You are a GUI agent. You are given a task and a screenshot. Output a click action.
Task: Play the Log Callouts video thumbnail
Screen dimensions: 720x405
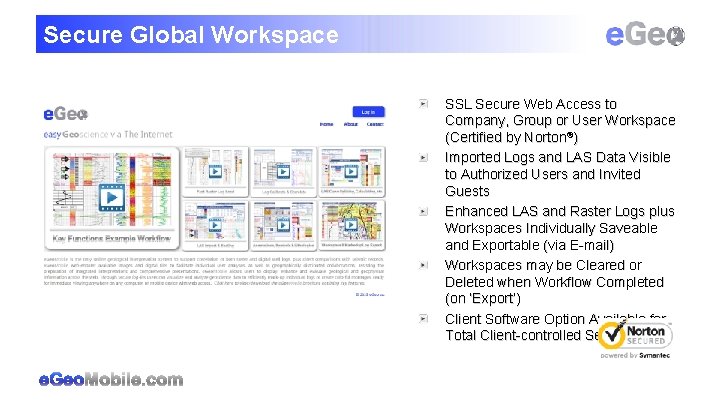283,172
